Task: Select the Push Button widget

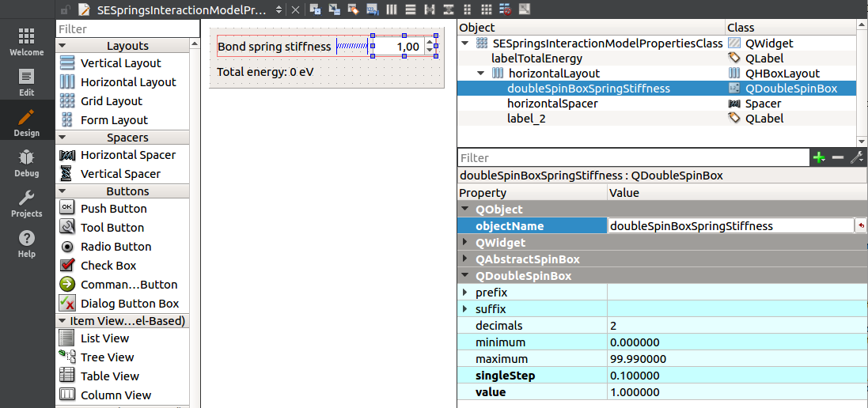Action: point(113,209)
